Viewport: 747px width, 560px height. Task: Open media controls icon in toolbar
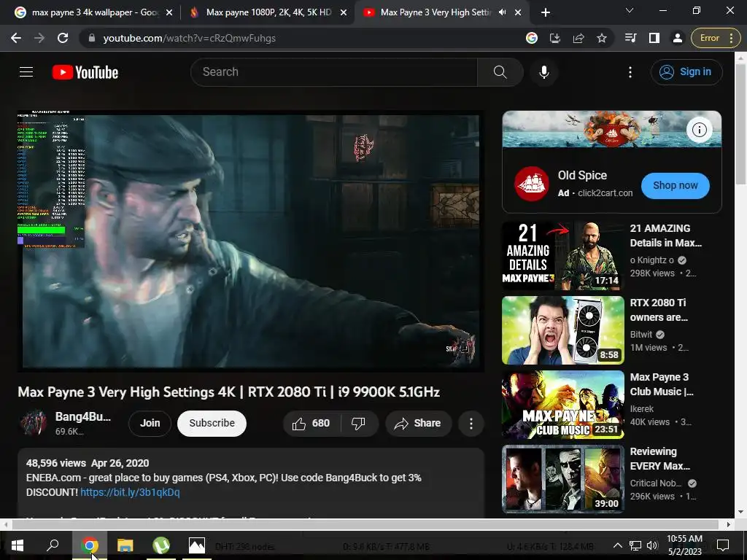click(x=631, y=38)
